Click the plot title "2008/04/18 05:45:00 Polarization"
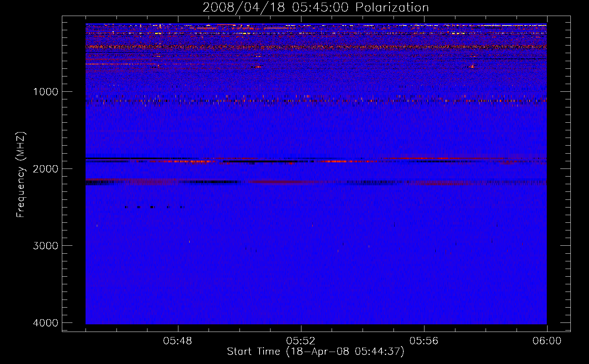This screenshot has height=364, width=589. [315, 8]
